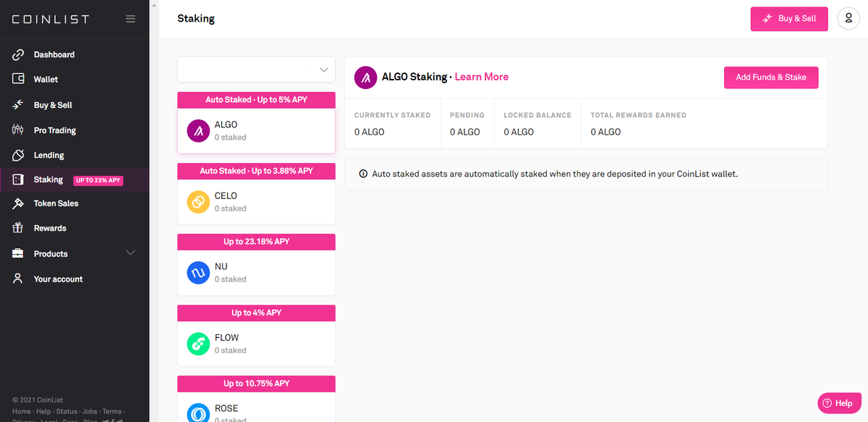Navigate to Lending
Screen dimensions: 868x422
(48, 155)
